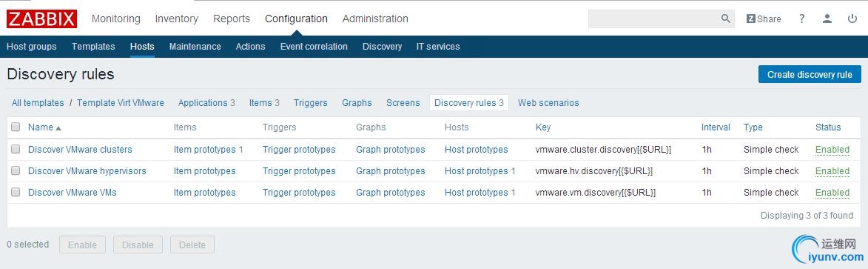
Task: Toggle Enabled status for VMware VMs
Action: point(832,193)
